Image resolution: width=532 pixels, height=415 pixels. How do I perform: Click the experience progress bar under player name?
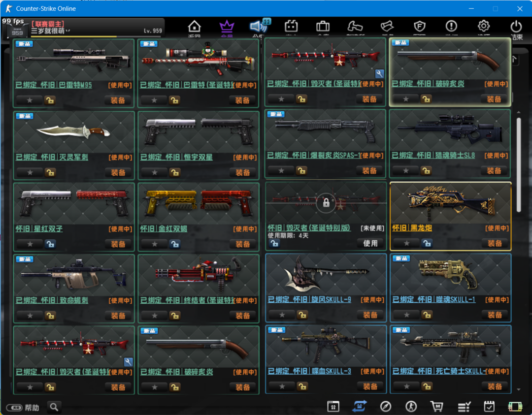[x=97, y=36]
